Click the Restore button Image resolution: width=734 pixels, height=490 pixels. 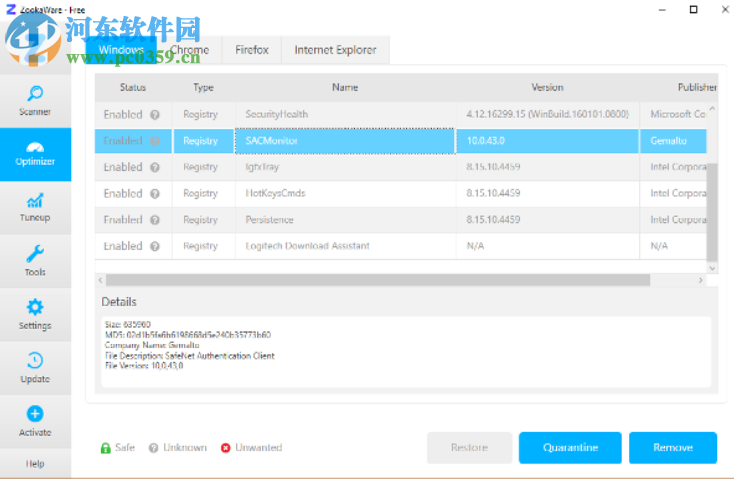pyautogui.click(x=469, y=447)
